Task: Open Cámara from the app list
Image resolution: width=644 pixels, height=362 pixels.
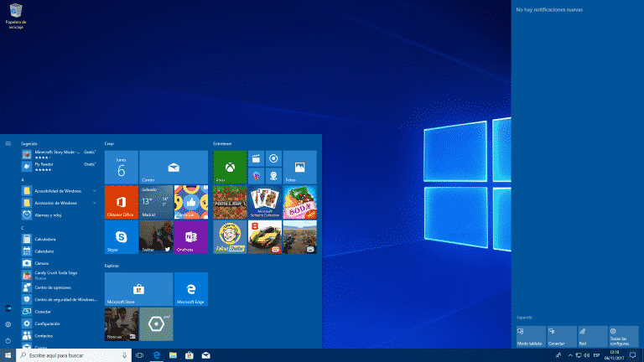Action: [x=60, y=263]
